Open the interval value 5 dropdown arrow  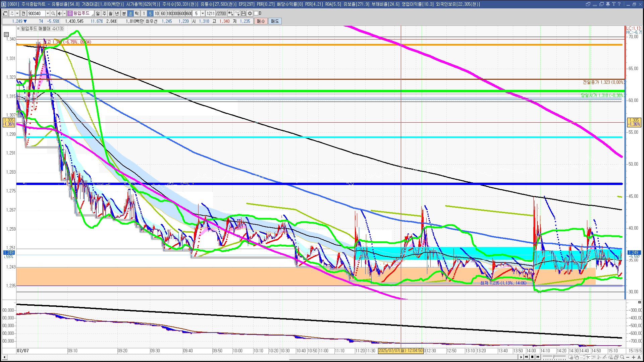(x=203, y=13)
